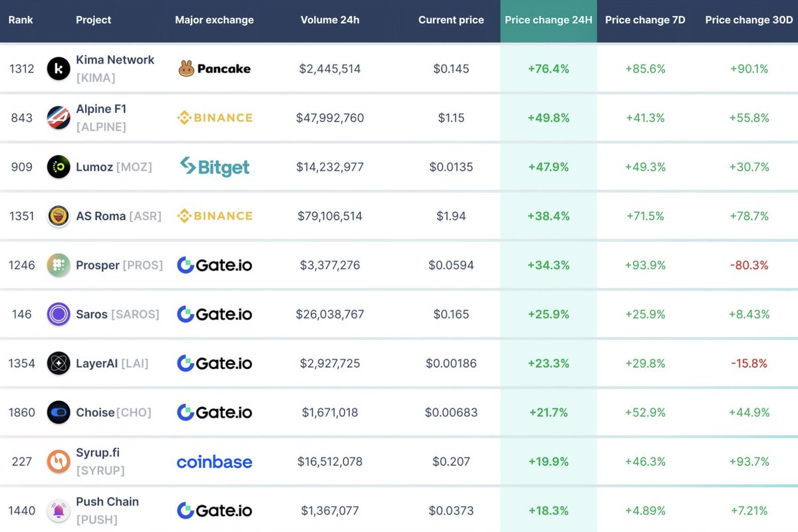798x532 pixels.
Task: Click the Gate.io logo in LayerAI row
Action: click(214, 363)
